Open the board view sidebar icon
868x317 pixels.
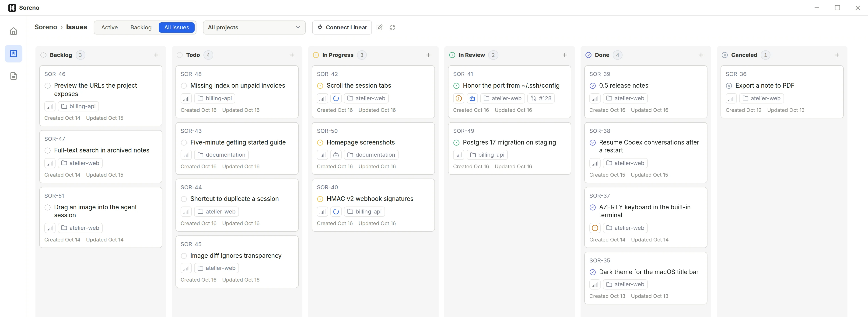14,54
